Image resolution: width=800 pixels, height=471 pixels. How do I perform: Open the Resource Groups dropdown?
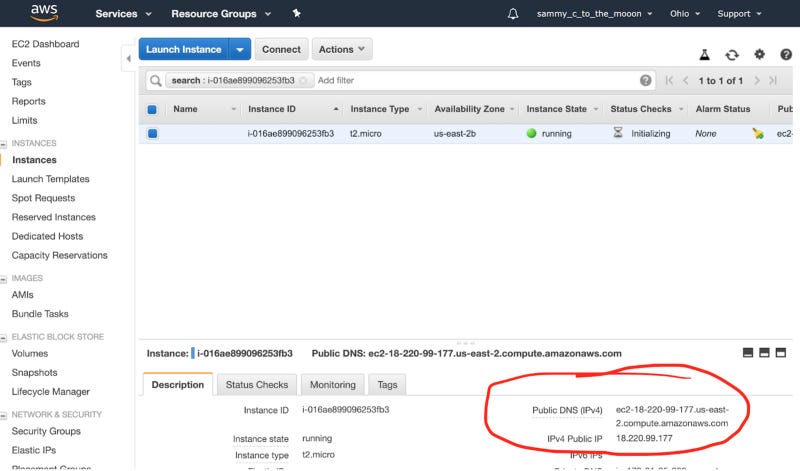point(221,14)
